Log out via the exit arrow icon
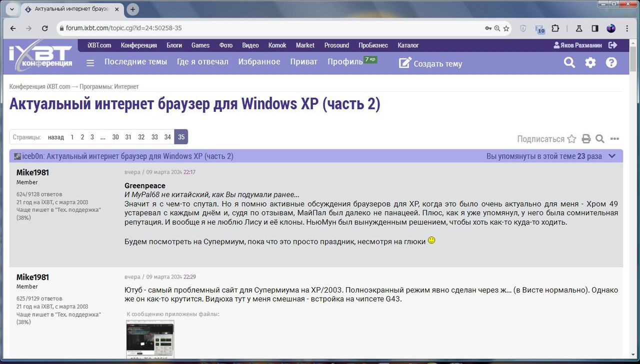 click(613, 45)
